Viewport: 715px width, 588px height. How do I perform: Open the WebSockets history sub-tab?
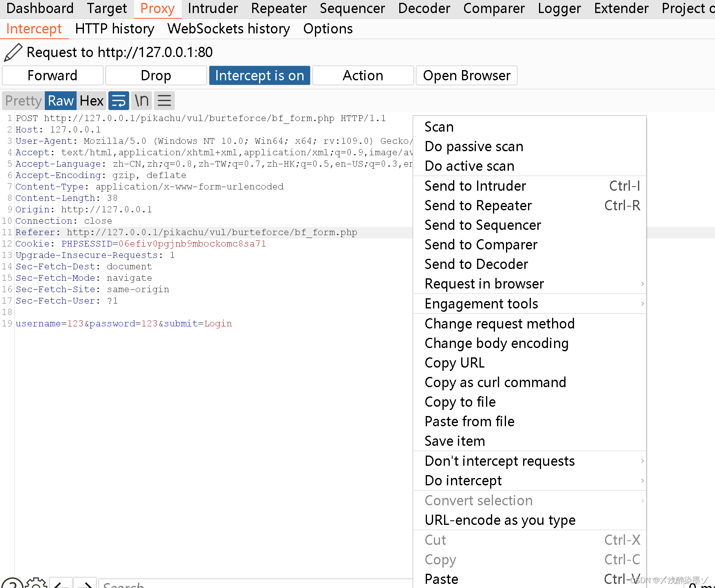(229, 29)
